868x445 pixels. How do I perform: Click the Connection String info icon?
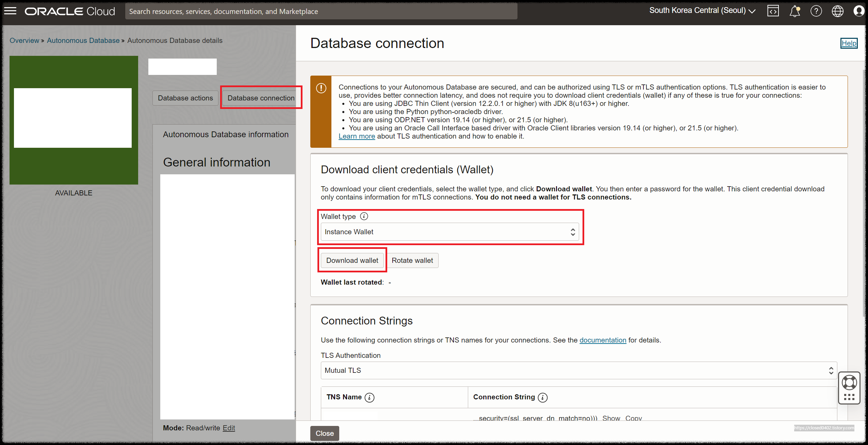coord(542,397)
